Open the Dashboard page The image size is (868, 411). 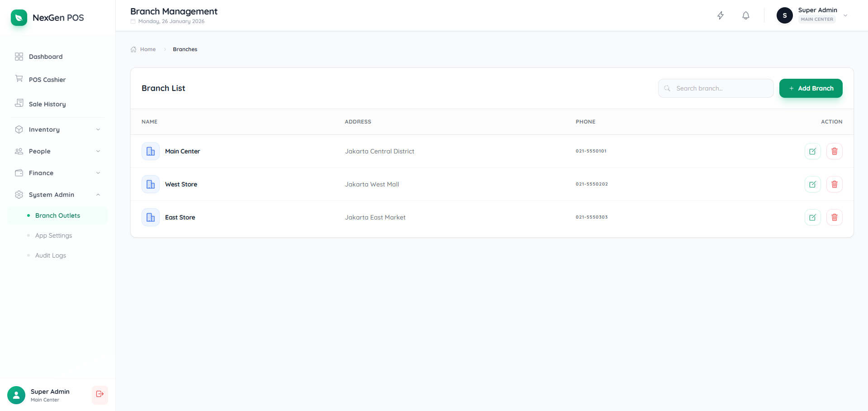45,56
